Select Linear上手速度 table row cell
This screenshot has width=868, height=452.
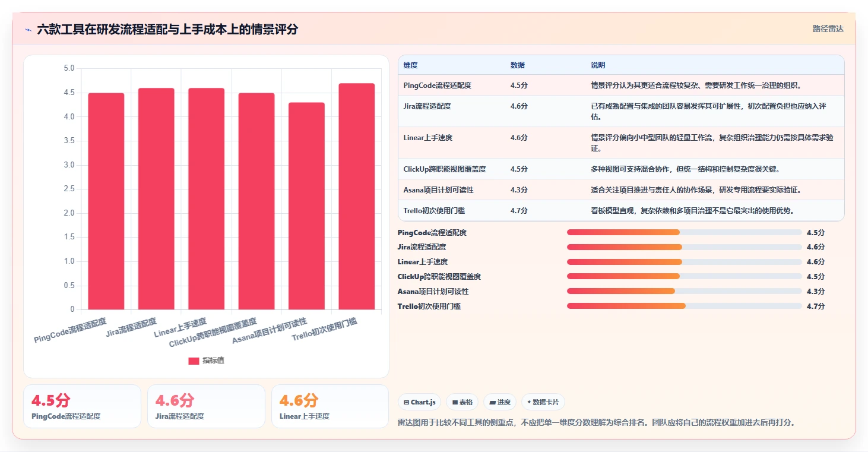(x=428, y=138)
